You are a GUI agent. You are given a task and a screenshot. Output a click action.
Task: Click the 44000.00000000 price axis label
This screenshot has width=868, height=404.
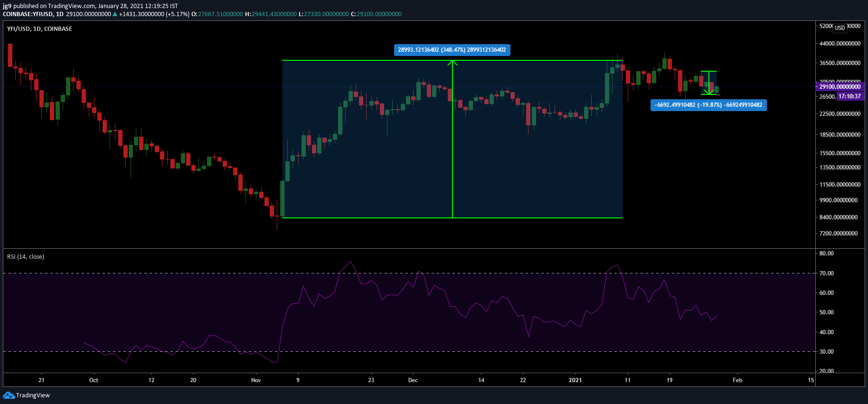click(840, 44)
